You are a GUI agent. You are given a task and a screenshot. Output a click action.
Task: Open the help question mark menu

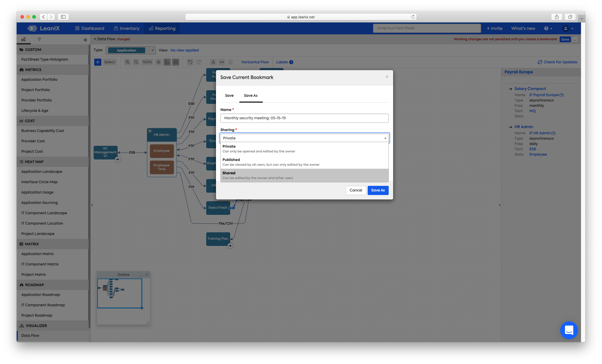(548, 28)
